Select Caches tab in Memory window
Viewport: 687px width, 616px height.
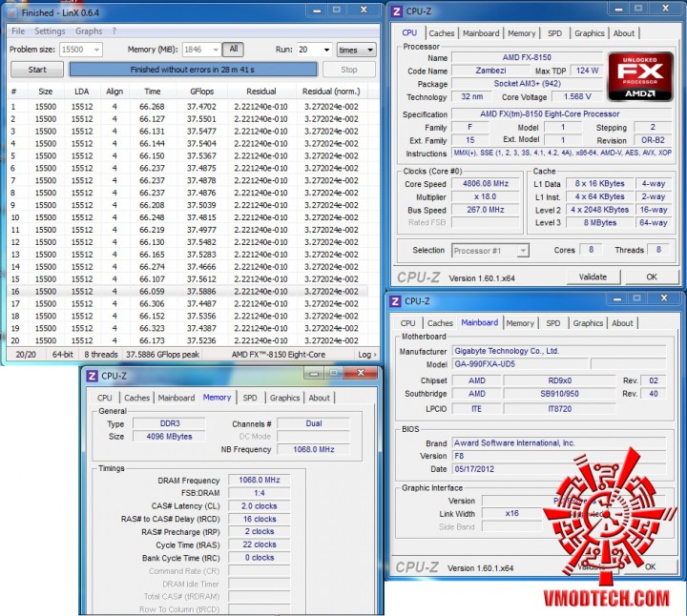pos(136,398)
